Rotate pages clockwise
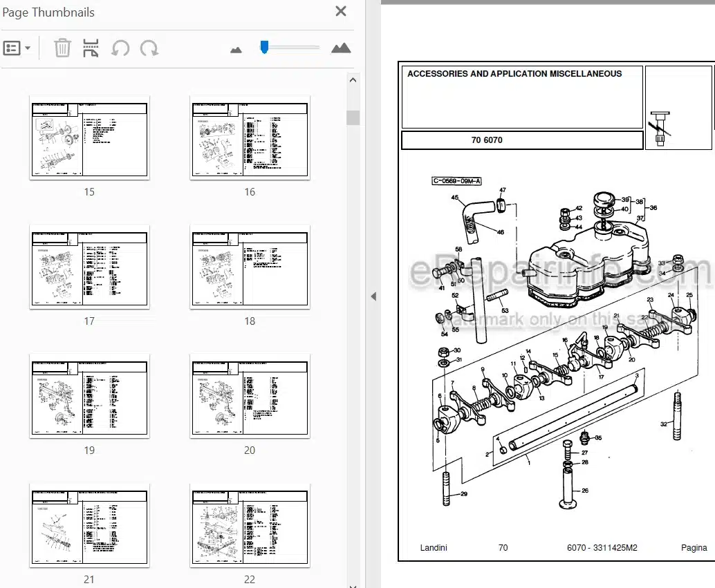The width and height of the screenshot is (715, 588). point(149,48)
